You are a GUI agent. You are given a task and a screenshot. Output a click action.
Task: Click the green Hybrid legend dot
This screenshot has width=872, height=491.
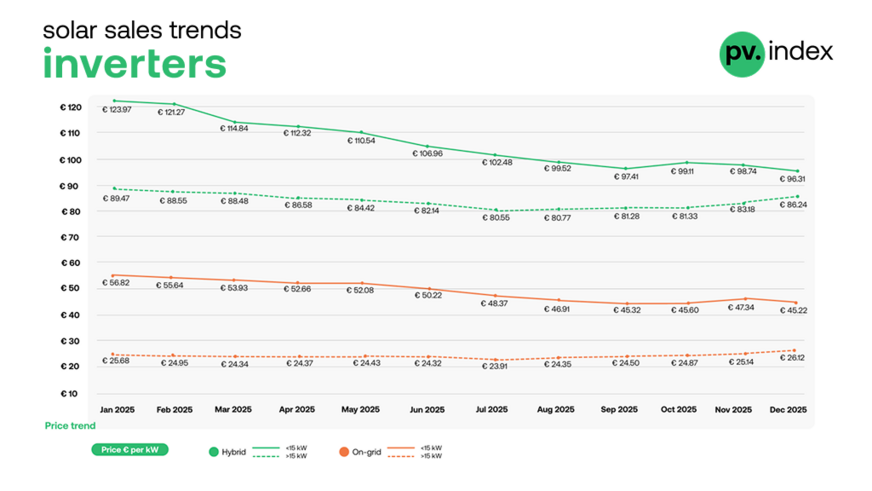pyautogui.click(x=212, y=451)
